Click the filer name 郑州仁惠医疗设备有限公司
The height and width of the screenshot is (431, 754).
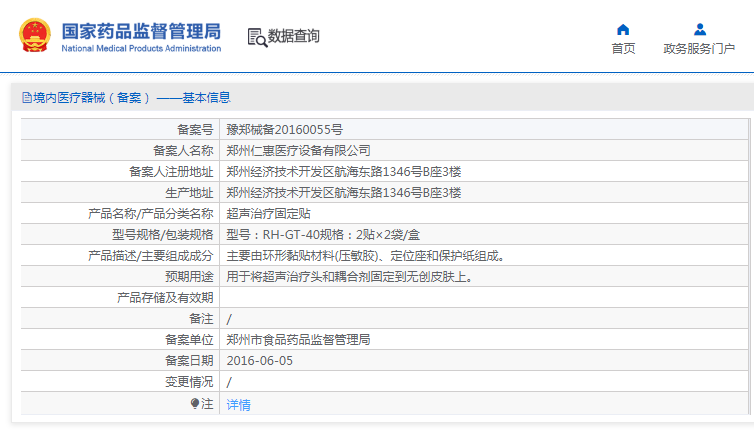point(298,150)
